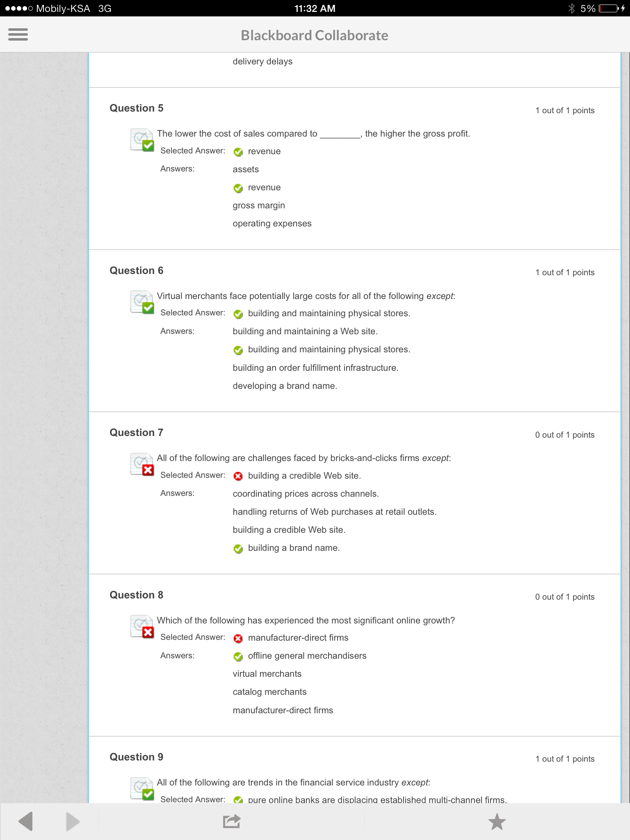This screenshot has width=630, height=840.
Task: Tap the battery indicator in status bar
Action: (609, 9)
